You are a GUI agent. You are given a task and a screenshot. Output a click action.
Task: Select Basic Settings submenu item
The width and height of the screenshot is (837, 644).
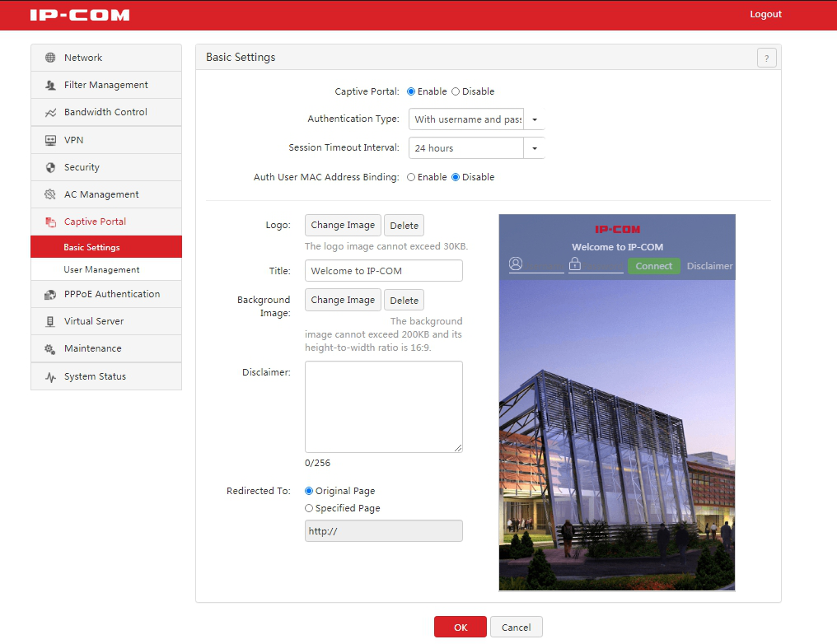(x=106, y=247)
